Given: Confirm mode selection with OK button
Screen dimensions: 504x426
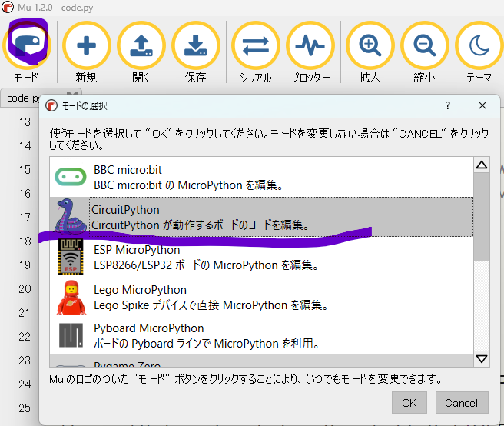Looking at the screenshot, I should pos(409,402).
